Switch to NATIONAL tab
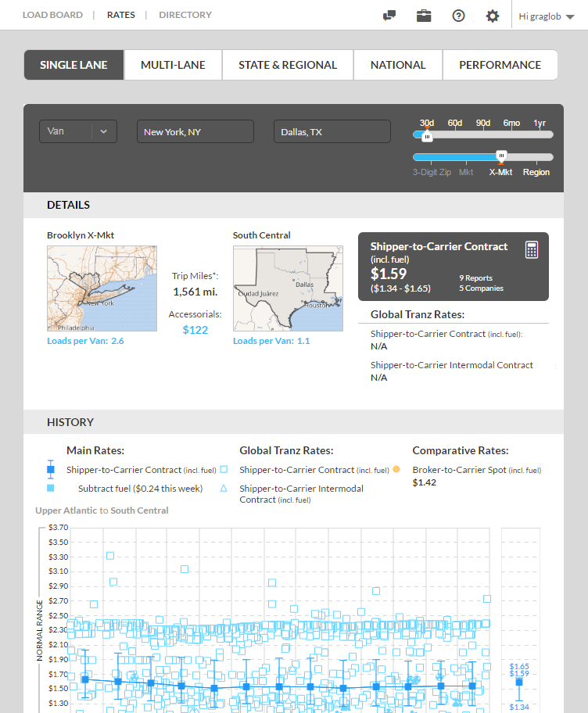Viewport: 588px width, 713px height. [398, 65]
